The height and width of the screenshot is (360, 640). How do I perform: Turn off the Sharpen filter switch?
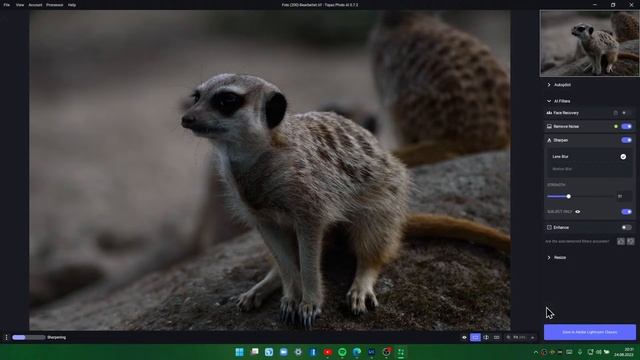coord(627,140)
